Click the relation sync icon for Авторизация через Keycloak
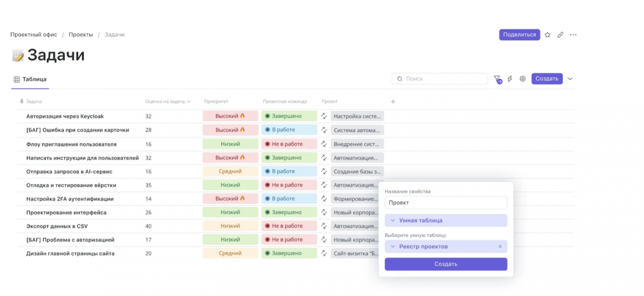 pyautogui.click(x=323, y=116)
